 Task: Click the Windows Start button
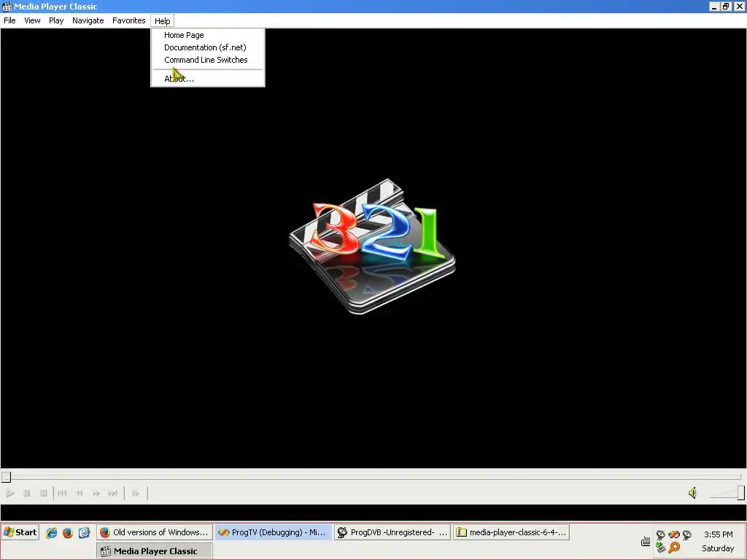[x=20, y=532]
